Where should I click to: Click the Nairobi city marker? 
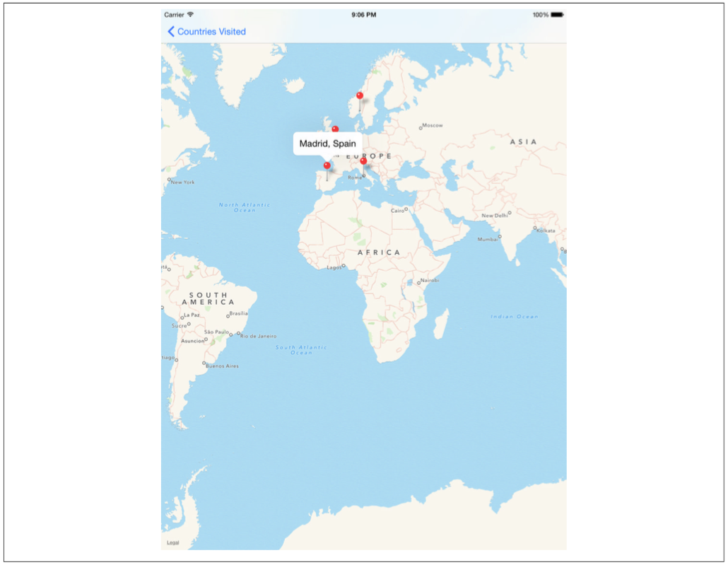click(x=420, y=282)
